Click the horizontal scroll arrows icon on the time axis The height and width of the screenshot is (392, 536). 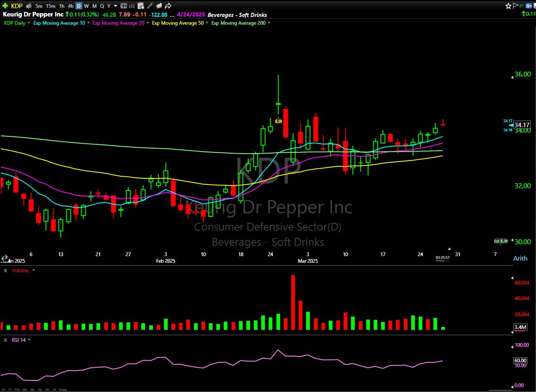pos(5,258)
